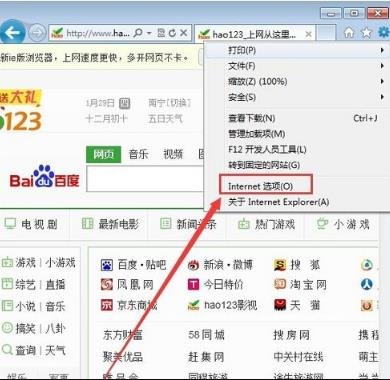Click the 淘宝网 site icon
Image resolution: width=390 pixels, height=380 pixels.
point(280,285)
